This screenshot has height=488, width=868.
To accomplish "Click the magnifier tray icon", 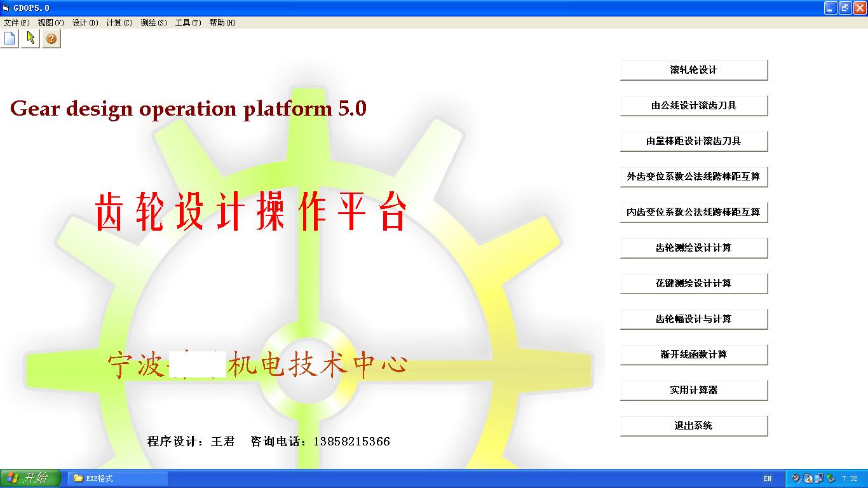I will coord(807,478).
